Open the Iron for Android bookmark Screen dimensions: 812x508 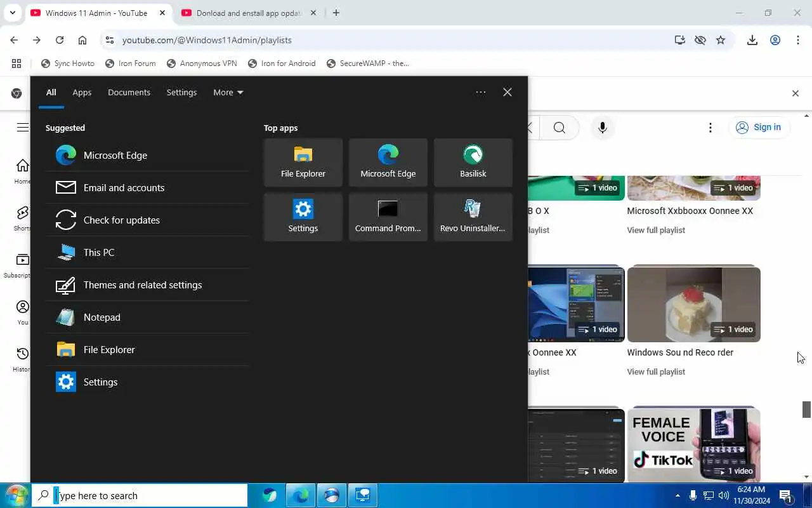282,63
